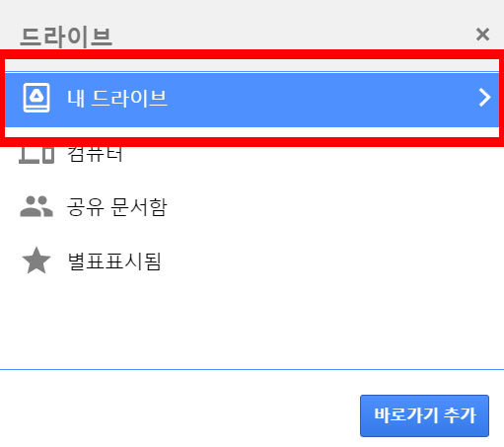
Task: Click the highlighted blue 내 드라이브 row background
Action: (252, 100)
